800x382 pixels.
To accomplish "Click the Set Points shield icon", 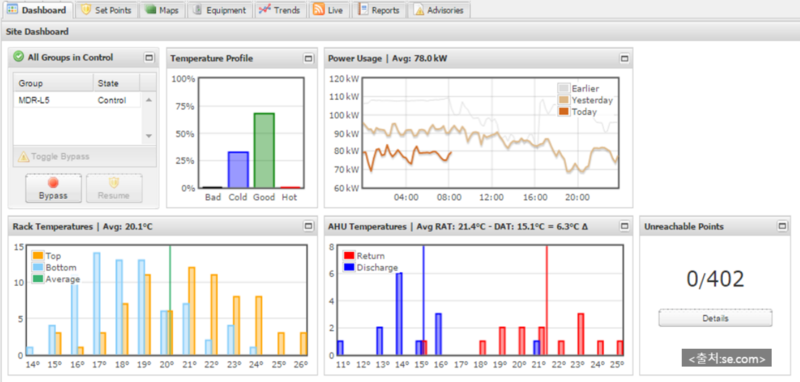I will (x=86, y=10).
